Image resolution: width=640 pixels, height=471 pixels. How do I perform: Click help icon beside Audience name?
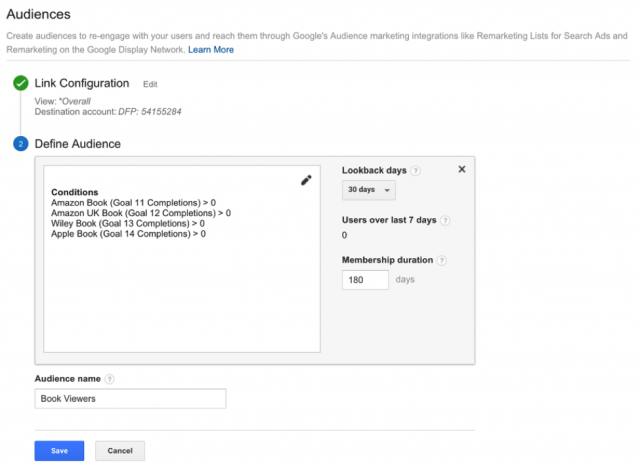(109, 379)
